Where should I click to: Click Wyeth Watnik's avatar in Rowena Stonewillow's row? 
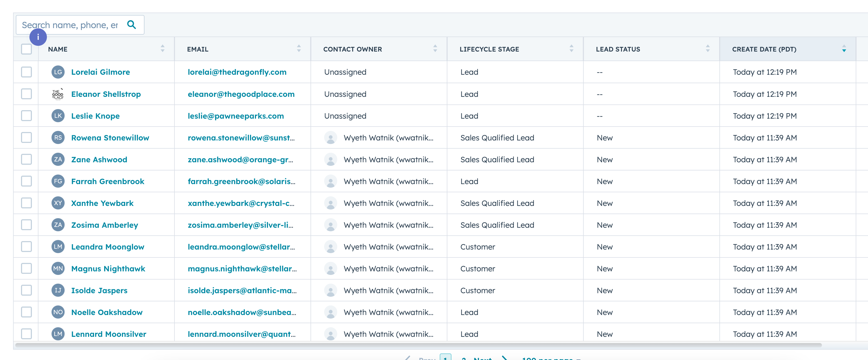[331, 137]
